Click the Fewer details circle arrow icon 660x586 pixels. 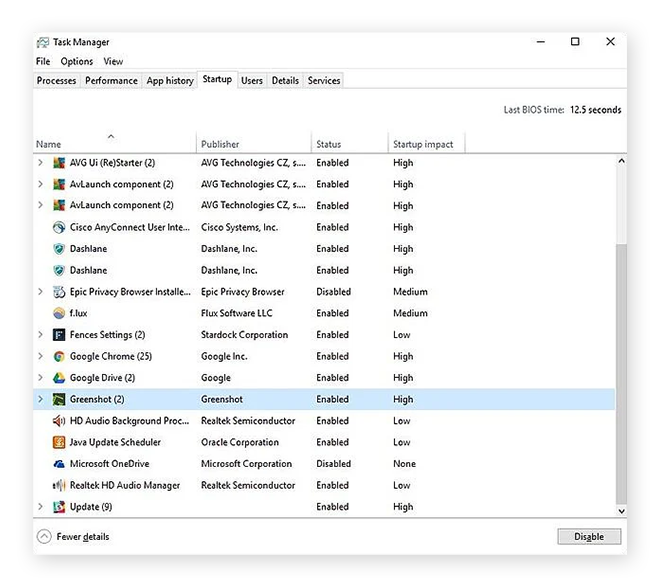point(44,537)
